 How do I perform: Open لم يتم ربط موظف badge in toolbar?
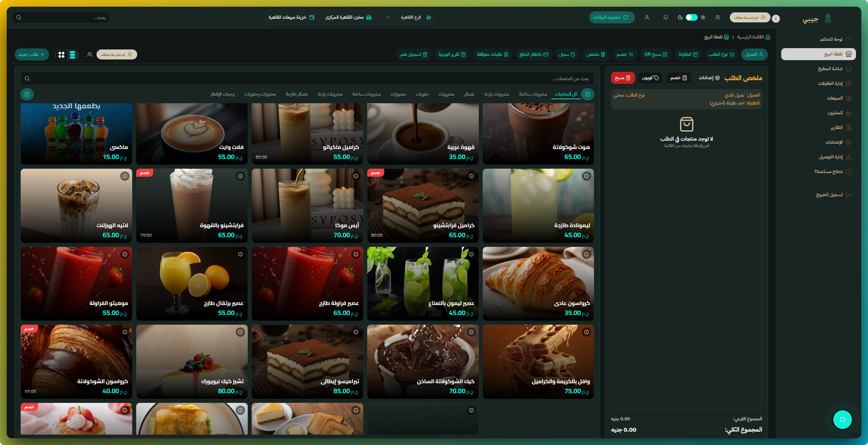click(x=117, y=54)
